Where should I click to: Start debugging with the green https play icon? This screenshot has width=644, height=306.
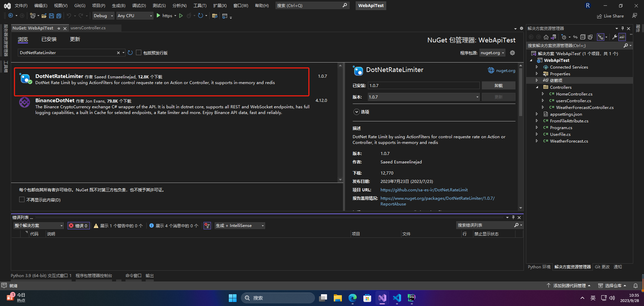coord(158,16)
